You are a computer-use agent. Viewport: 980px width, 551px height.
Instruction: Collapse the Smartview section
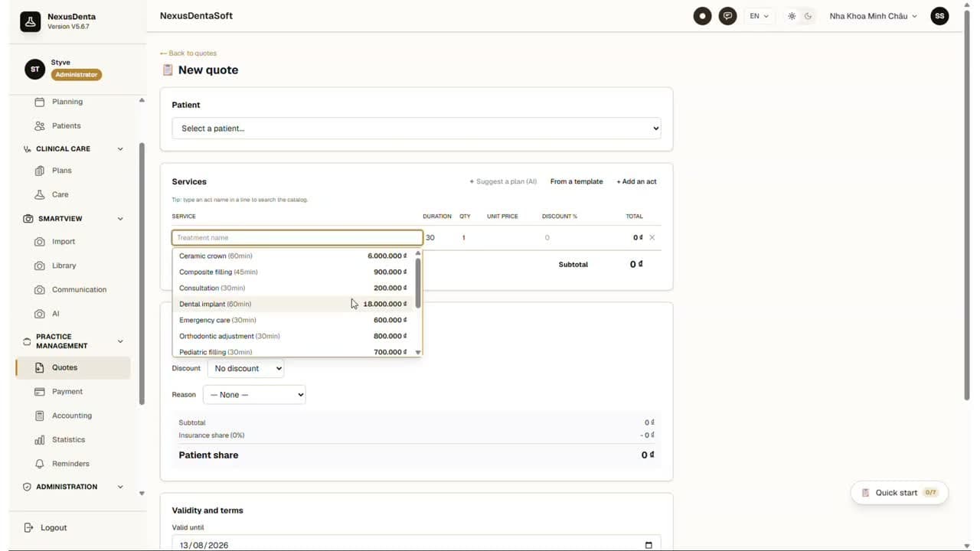point(120,219)
